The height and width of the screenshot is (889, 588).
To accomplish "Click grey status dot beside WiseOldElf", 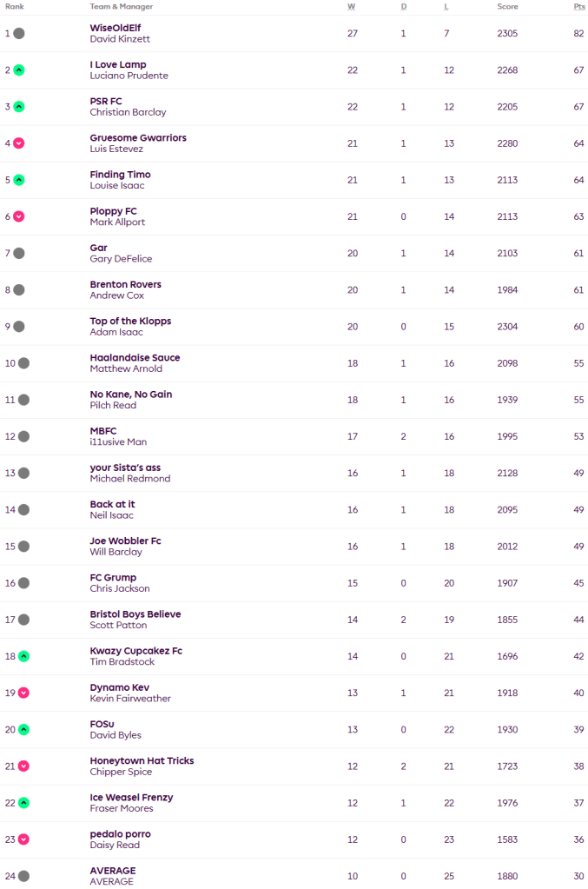I will (19, 34).
